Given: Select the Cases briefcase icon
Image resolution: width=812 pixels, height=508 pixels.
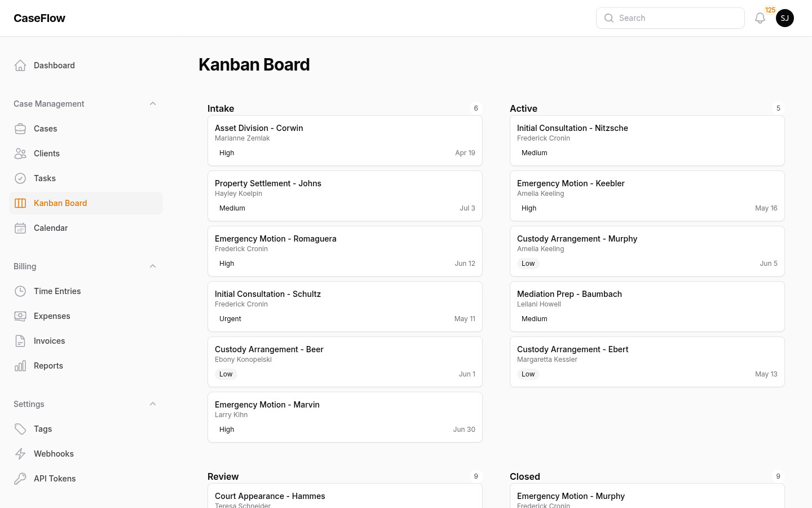Looking at the screenshot, I should [x=20, y=129].
